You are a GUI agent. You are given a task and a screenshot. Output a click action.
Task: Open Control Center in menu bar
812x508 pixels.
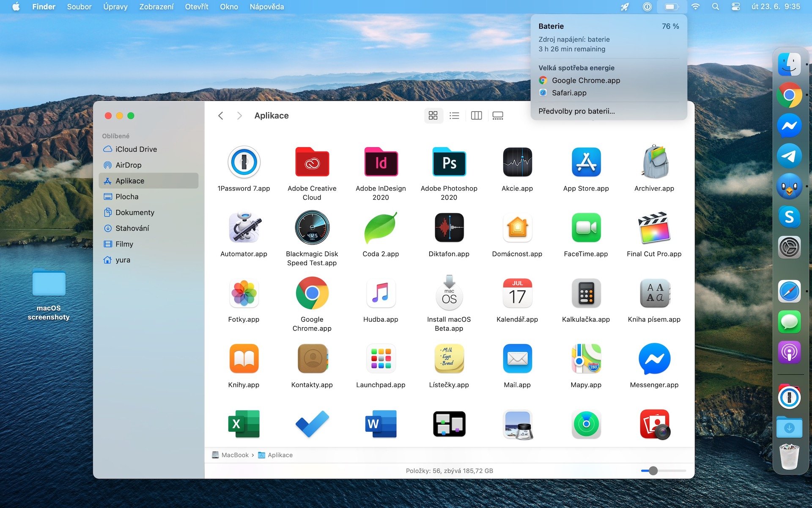click(x=736, y=7)
